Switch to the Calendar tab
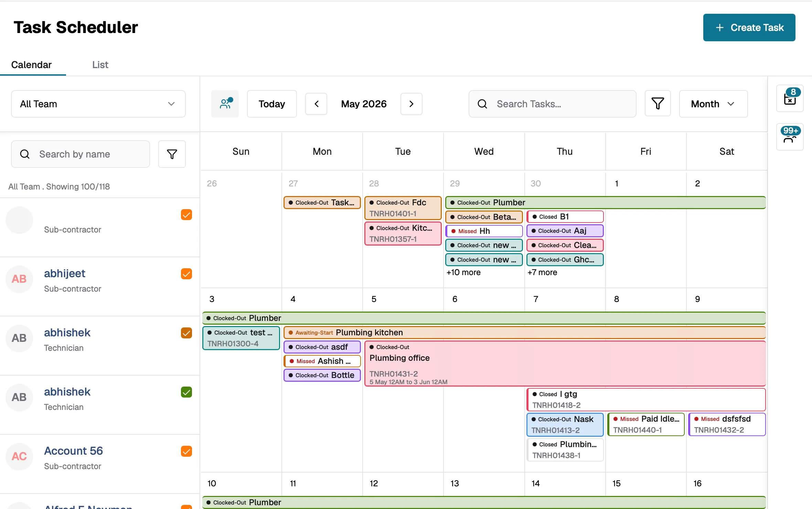 point(31,65)
